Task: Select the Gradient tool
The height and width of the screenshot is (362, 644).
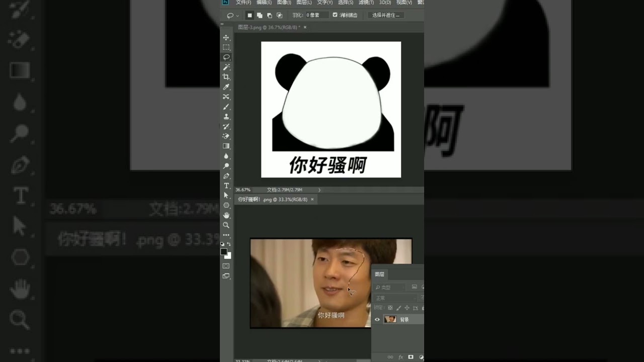Action: 226,146
